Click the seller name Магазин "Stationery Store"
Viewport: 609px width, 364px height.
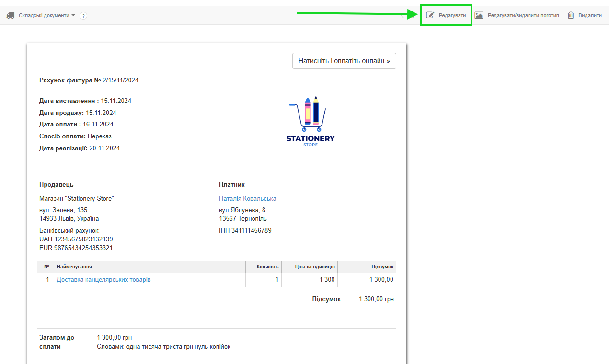77,198
